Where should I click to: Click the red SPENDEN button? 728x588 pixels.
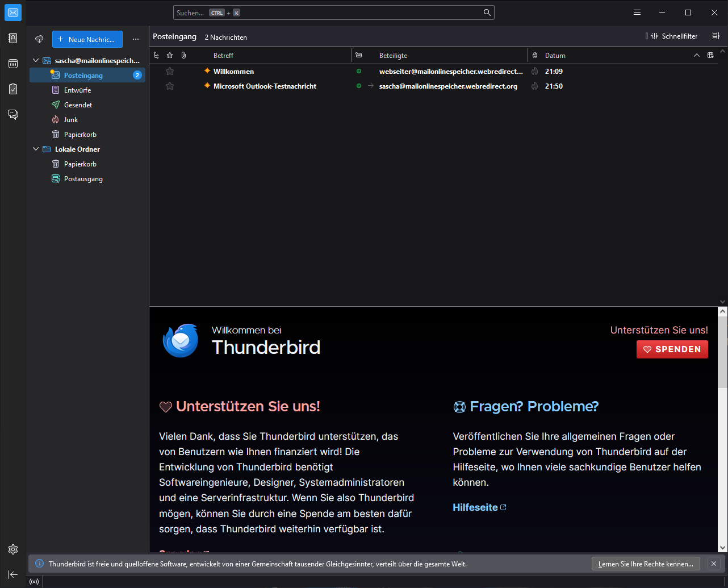pos(672,349)
